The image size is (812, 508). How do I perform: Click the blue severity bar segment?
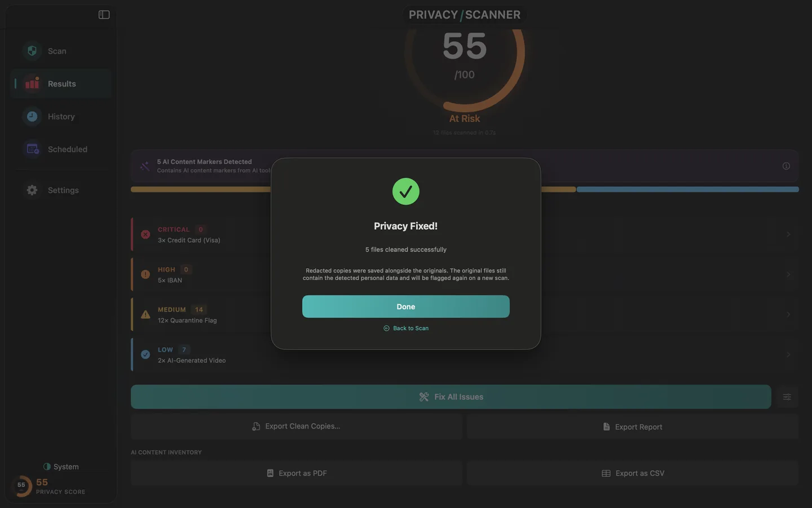click(688, 190)
